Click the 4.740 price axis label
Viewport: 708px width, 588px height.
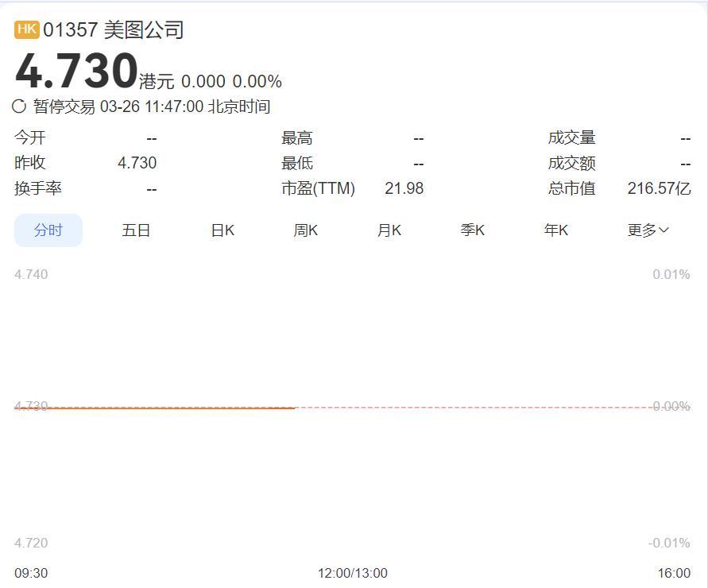[x=31, y=274]
